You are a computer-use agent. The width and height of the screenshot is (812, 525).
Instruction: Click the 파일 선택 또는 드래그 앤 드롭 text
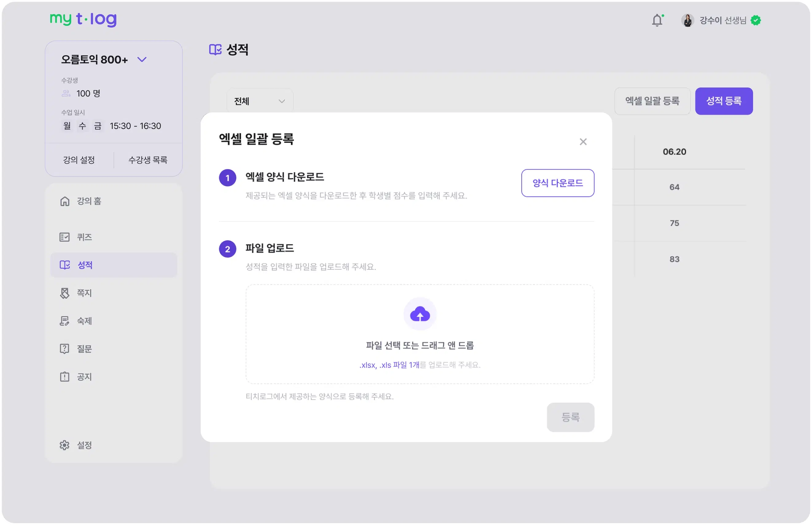pyautogui.click(x=420, y=346)
